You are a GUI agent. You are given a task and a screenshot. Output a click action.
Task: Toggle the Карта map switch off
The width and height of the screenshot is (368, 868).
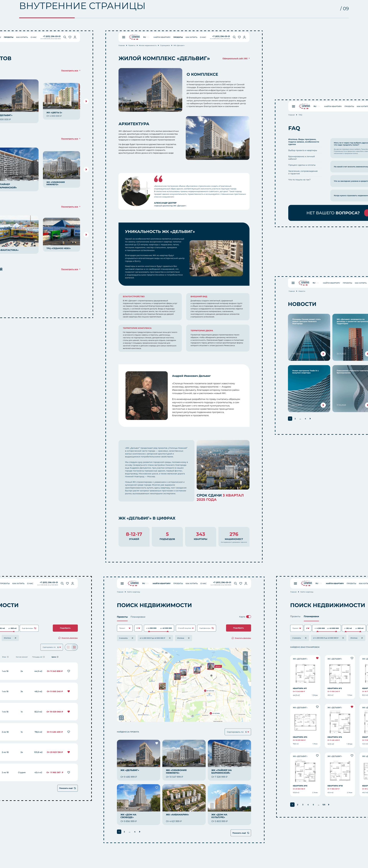[248, 617]
